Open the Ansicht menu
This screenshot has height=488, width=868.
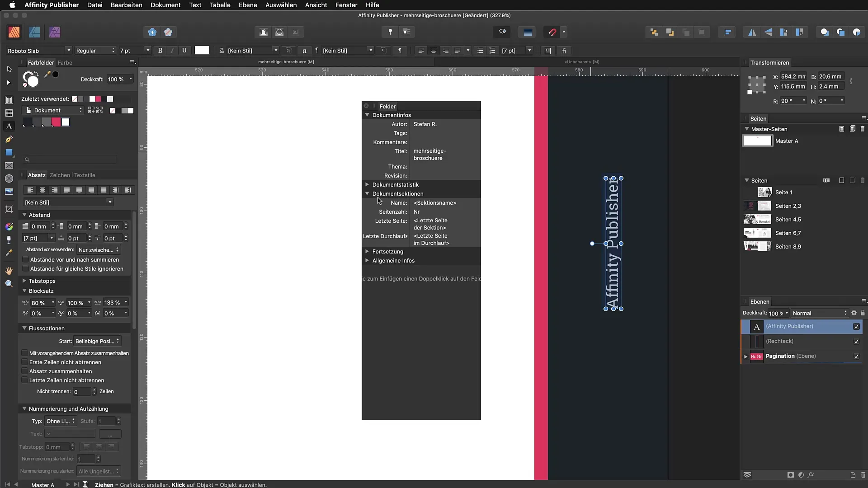tap(316, 5)
